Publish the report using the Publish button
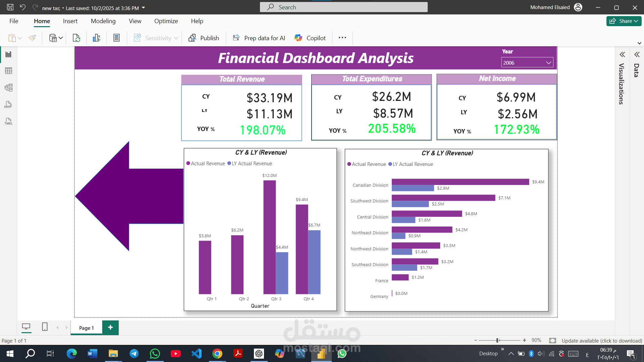 pos(204,38)
